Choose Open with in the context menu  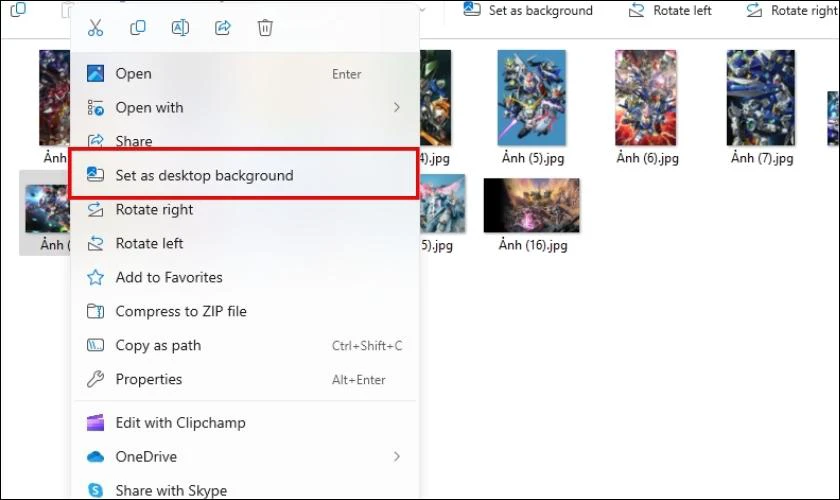244,107
